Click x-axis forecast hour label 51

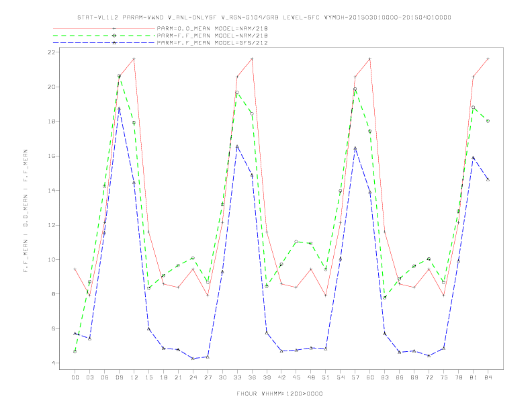(326, 377)
